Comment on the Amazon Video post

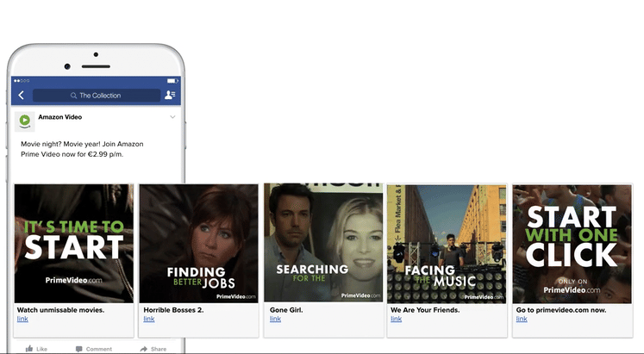94,349
